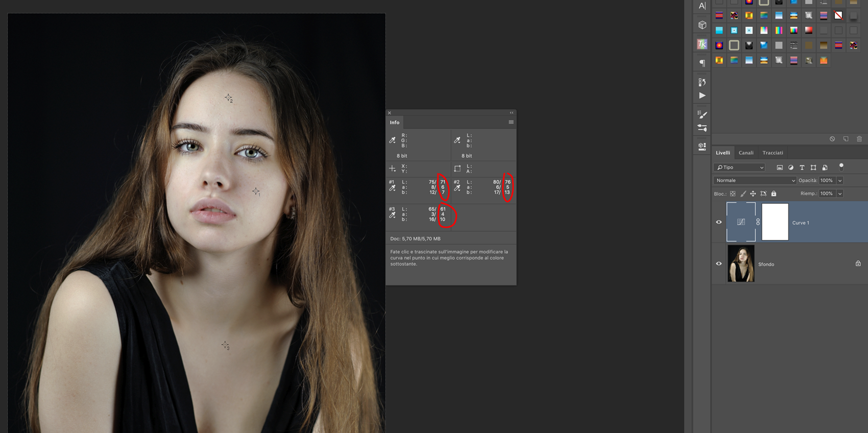This screenshot has width=868, height=433.
Task: Hide the Sfondo layer
Action: coord(719,263)
